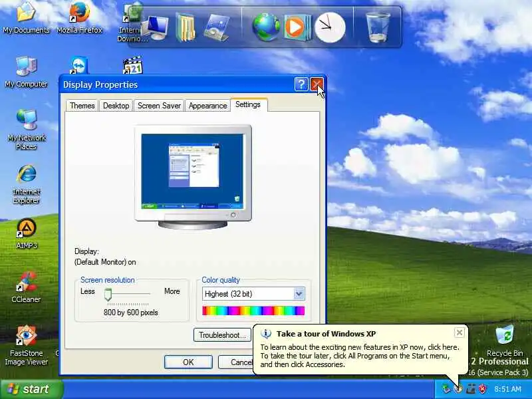
Task: Click the clock icon in dock
Action: [330, 27]
